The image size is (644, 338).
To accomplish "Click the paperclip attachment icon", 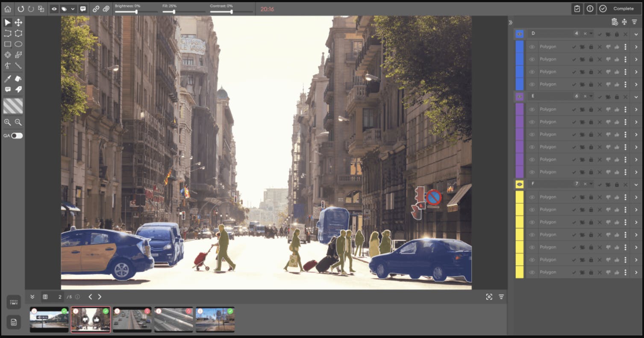I will coord(106,9).
